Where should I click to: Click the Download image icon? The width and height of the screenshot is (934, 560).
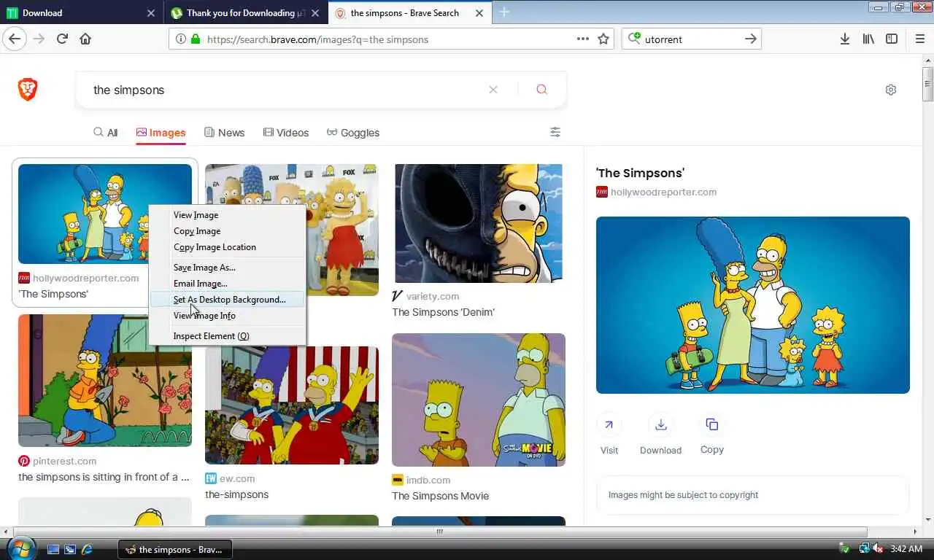coord(660,424)
